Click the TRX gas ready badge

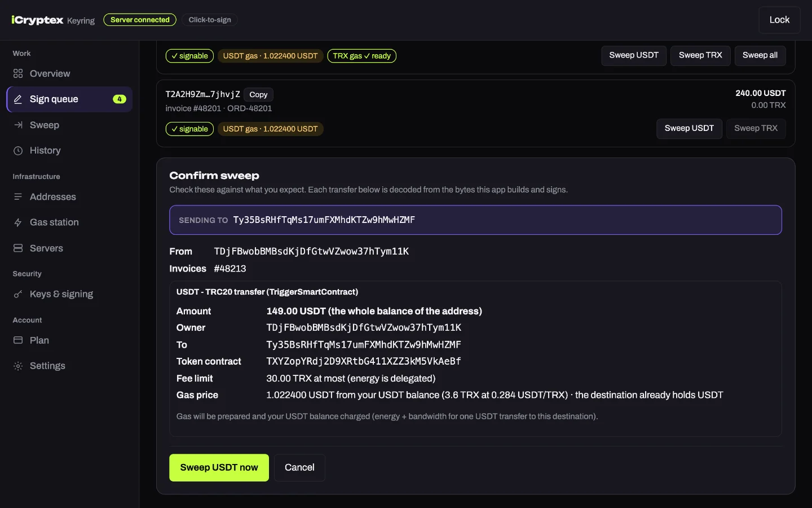361,56
